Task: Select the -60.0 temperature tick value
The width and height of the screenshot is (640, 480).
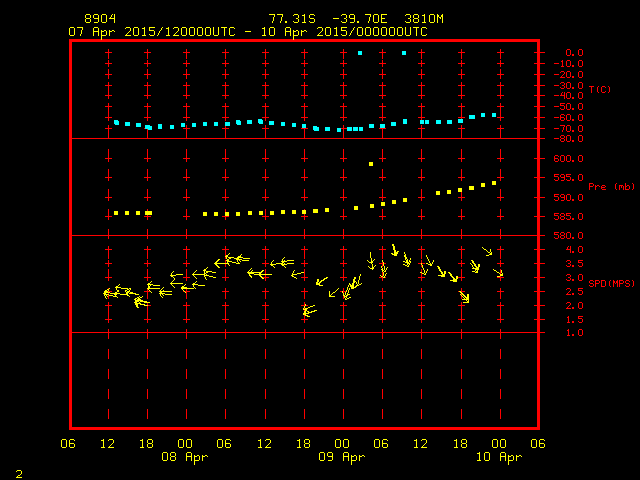Action: click(569, 118)
